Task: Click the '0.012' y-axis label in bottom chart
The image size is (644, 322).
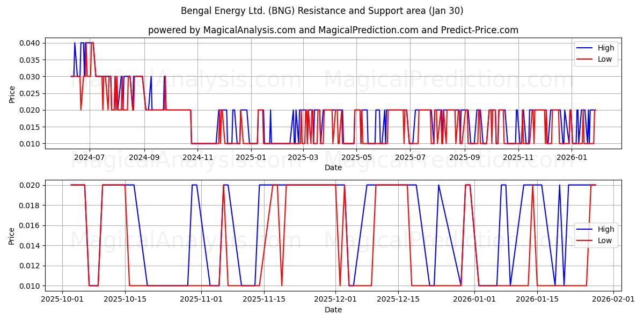Action: point(30,266)
